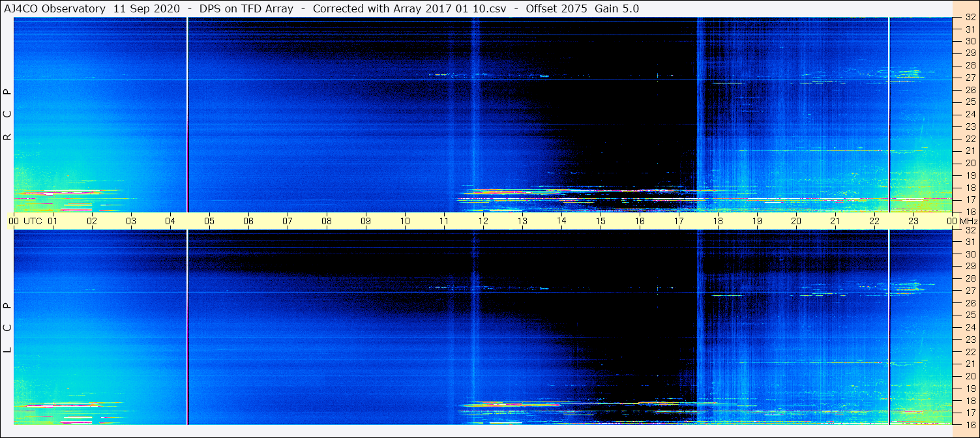Select the 09 hour mark on time axis

[x=366, y=221]
